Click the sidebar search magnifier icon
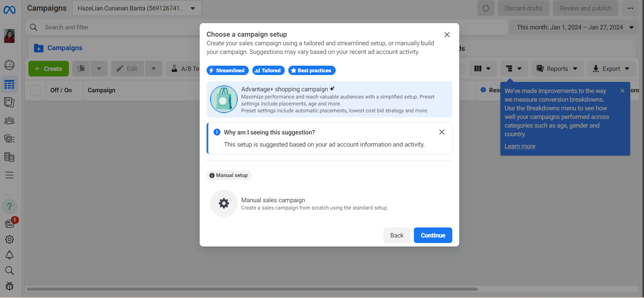Screen dimensions: 644x298 pyautogui.click(x=9, y=270)
